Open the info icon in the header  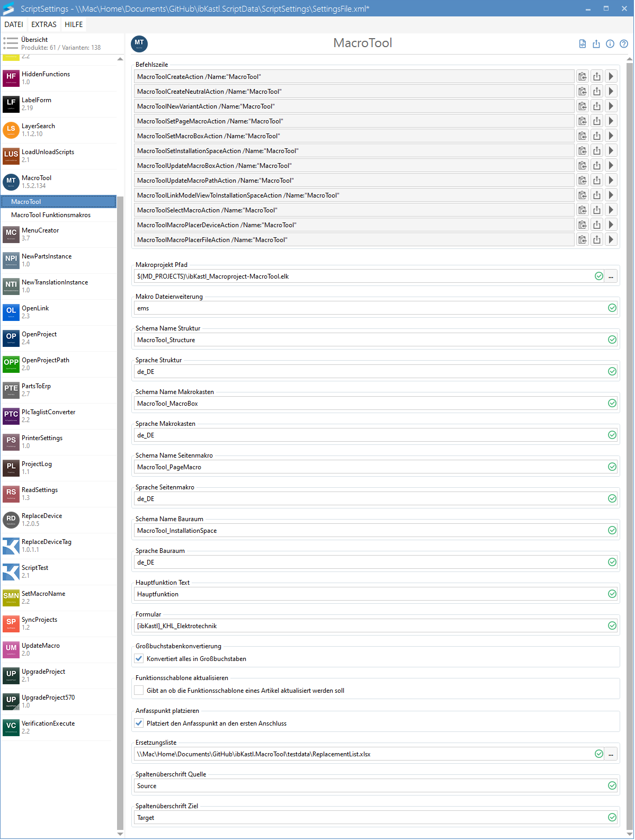point(610,44)
